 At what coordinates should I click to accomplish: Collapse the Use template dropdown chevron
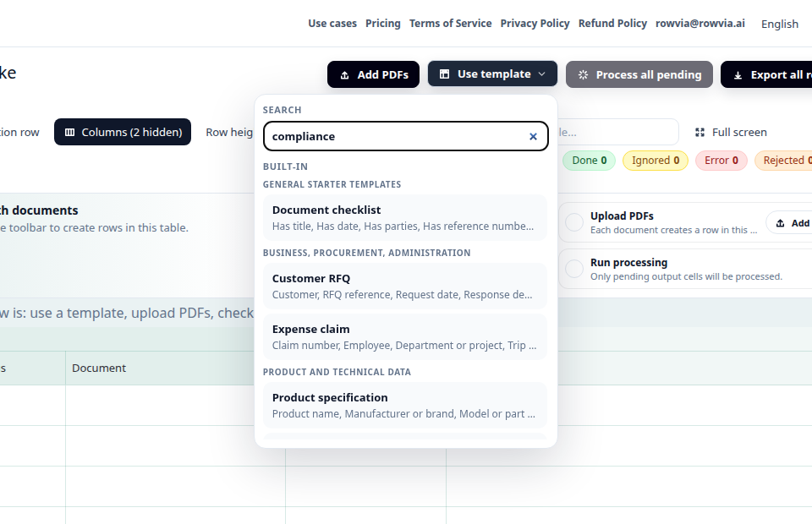pos(541,74)
